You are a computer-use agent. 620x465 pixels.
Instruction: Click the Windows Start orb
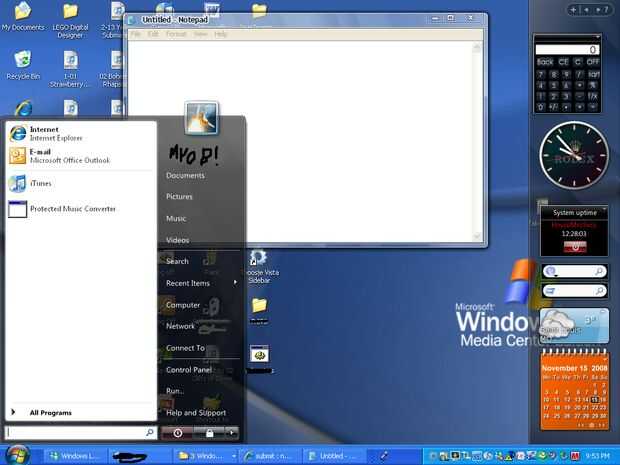coord(16,455)
